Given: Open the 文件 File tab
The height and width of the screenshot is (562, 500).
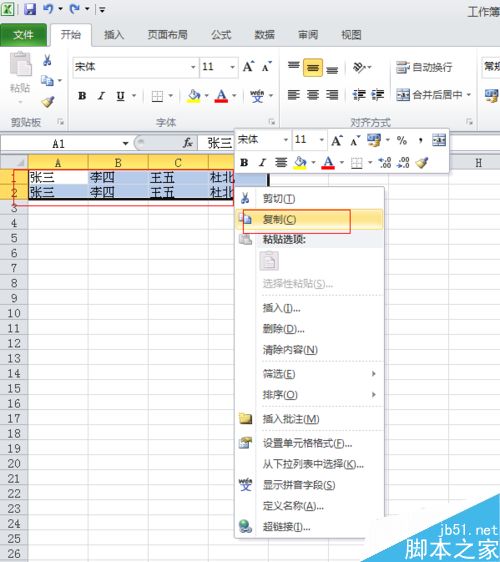Looking at the screenshot, I should (23, 35).
